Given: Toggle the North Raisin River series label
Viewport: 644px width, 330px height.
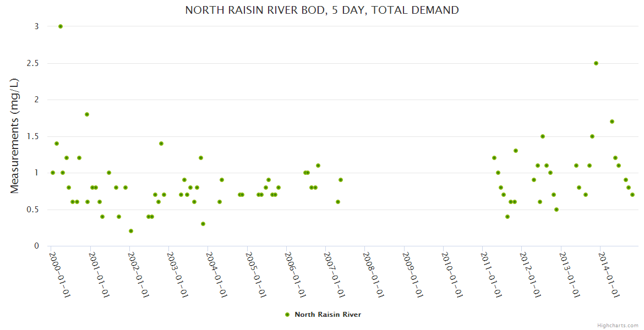Looking at the screenshot, I should (x=328, y=315).
